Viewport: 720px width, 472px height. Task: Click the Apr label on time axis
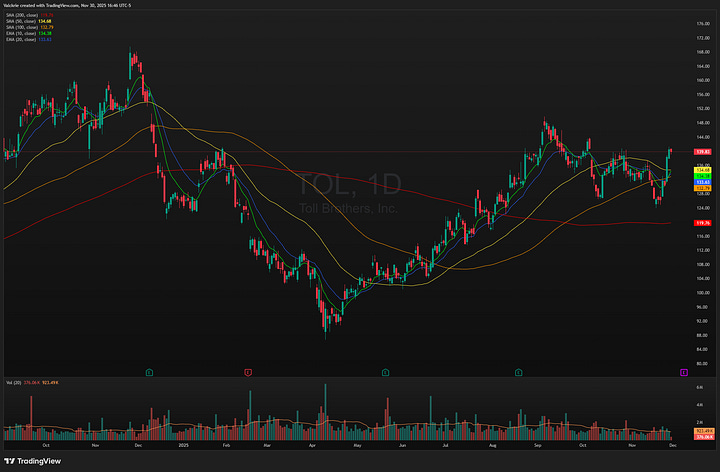click(313, 445)
